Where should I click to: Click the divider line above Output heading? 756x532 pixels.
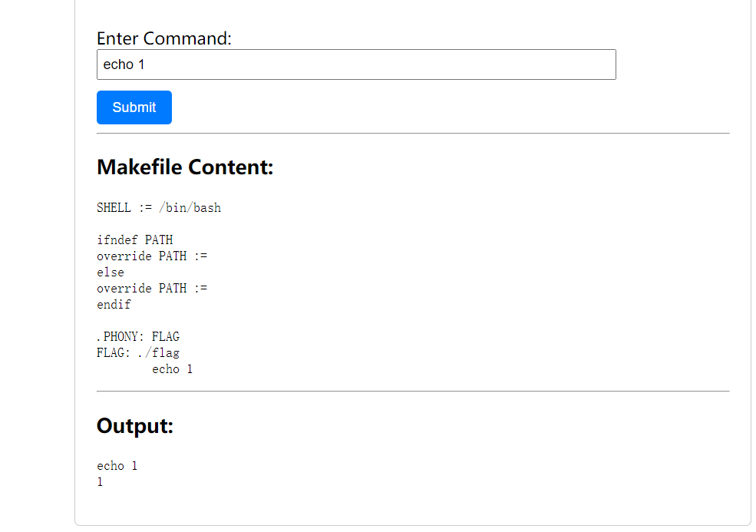pyautogui.click(x=413, y=392)
